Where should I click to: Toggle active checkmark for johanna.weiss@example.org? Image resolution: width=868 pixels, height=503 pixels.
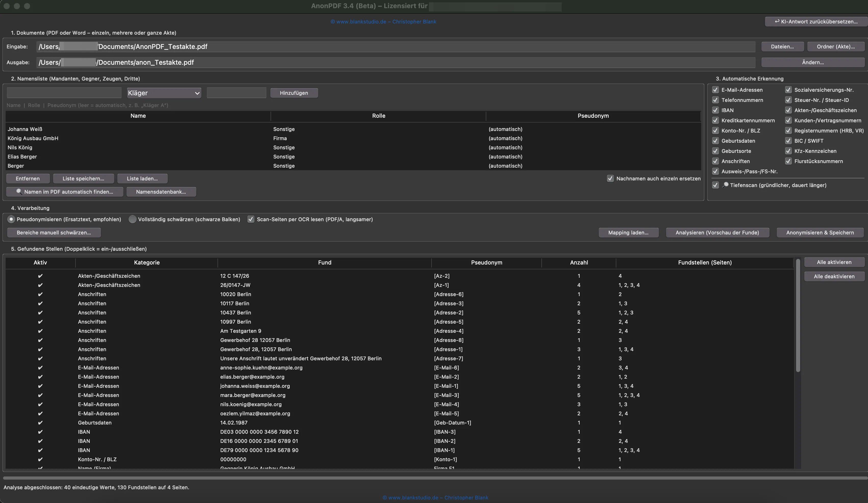pos(40,386)
